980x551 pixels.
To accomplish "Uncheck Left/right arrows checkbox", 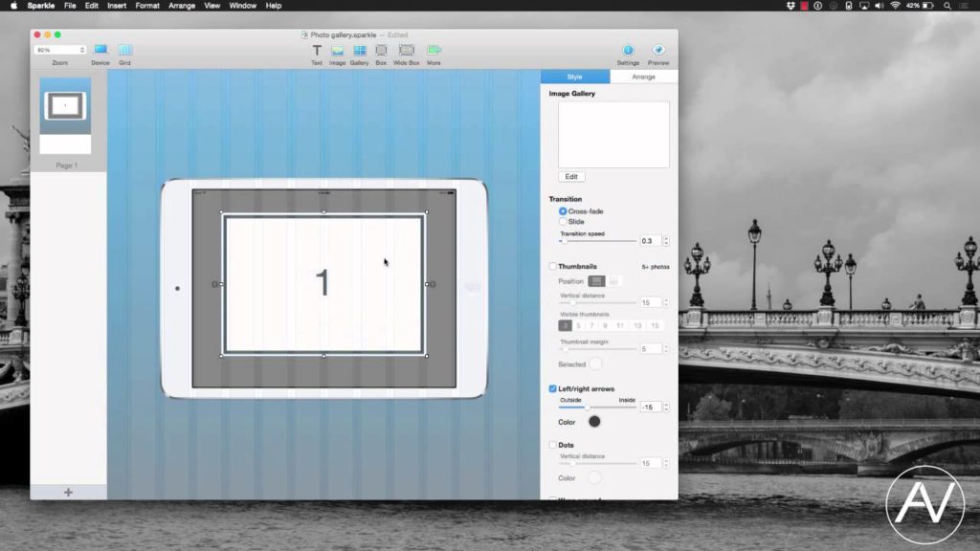I will 553,389.
